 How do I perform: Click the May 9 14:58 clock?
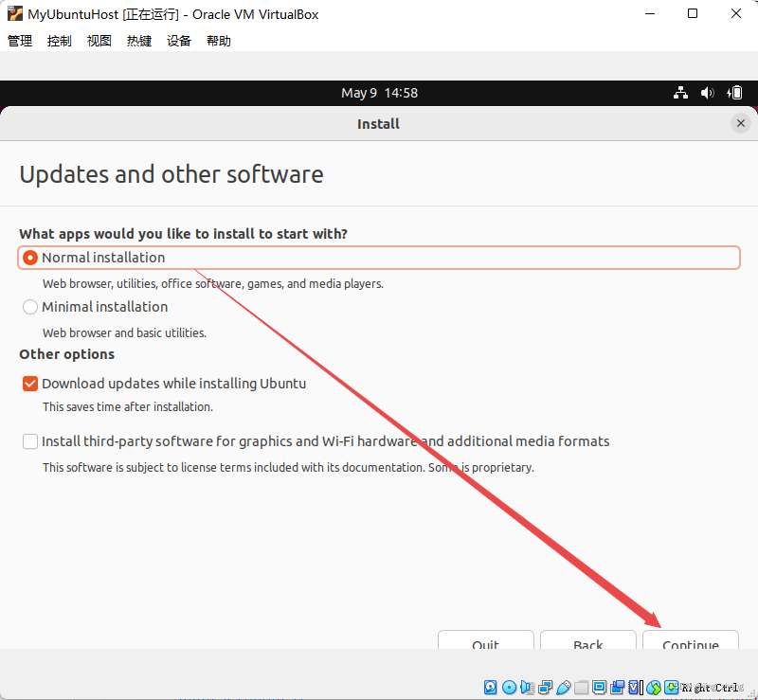point(379,93)
